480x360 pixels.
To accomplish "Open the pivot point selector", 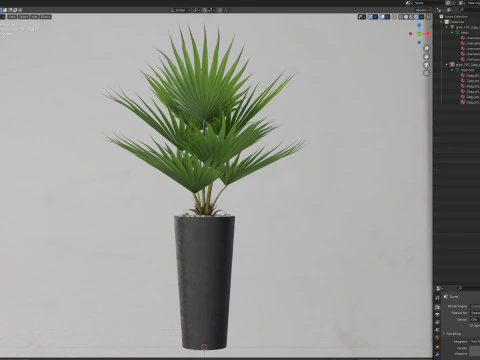I will tap(197, 10).
